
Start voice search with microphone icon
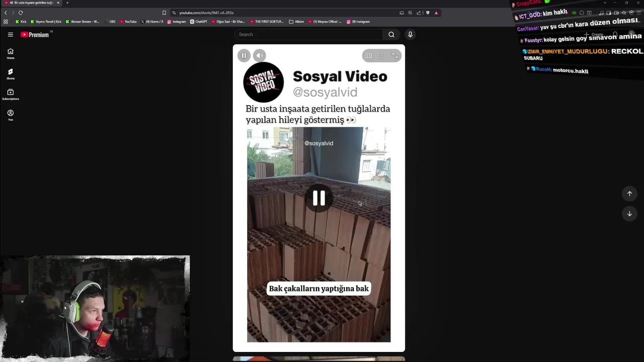click(x=410, y=35)
